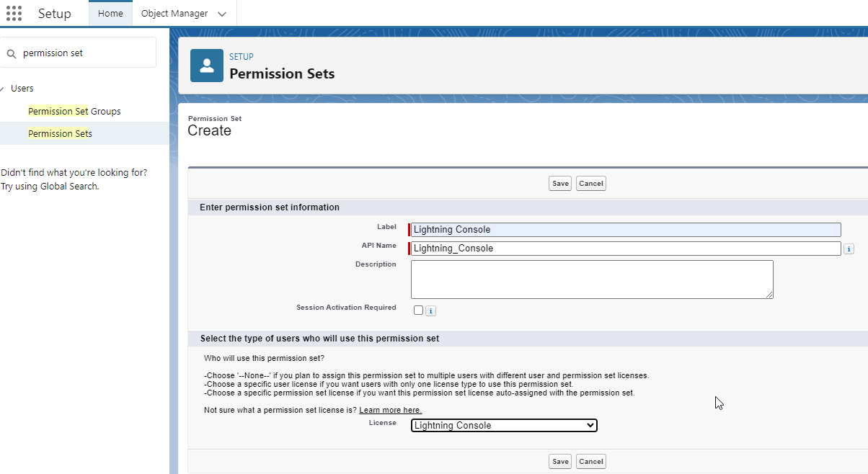The width and height of the screenshot is (868, 474).
Task: Click the bottom Save button
Action: click(559, 461)
